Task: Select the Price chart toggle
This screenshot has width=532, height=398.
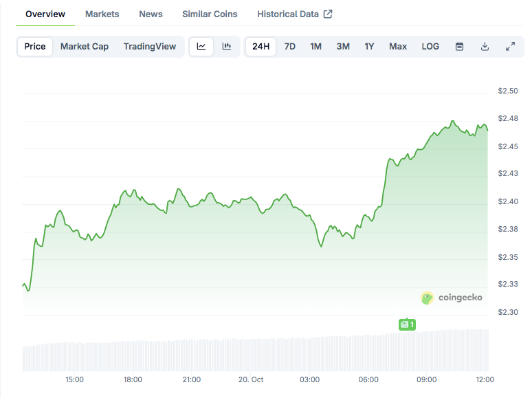Action: 35,47
